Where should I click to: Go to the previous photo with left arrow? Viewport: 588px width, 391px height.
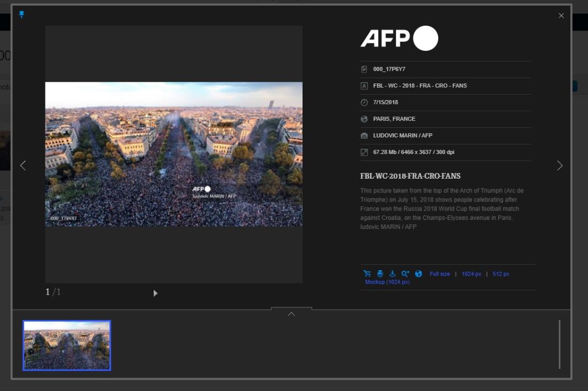click(x=23, y=165)
